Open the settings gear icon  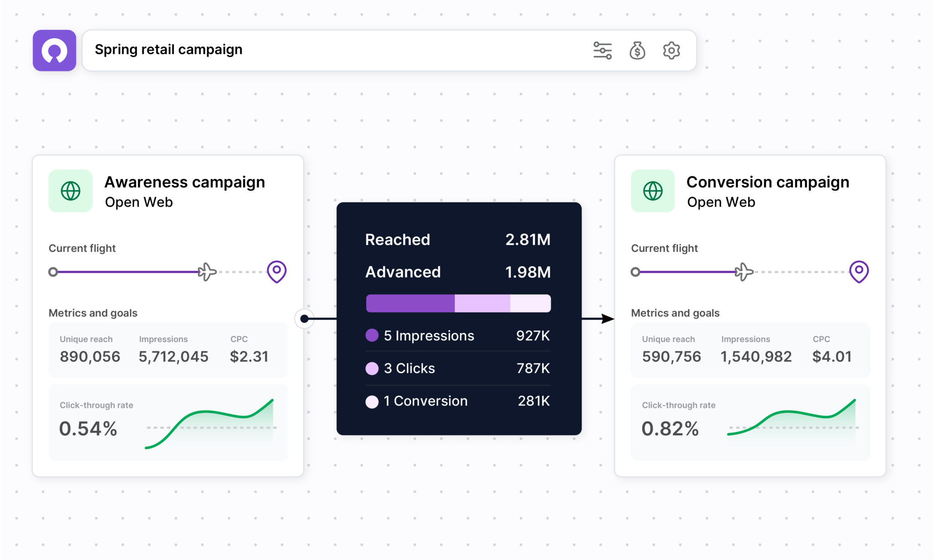[x=671, y=50]
